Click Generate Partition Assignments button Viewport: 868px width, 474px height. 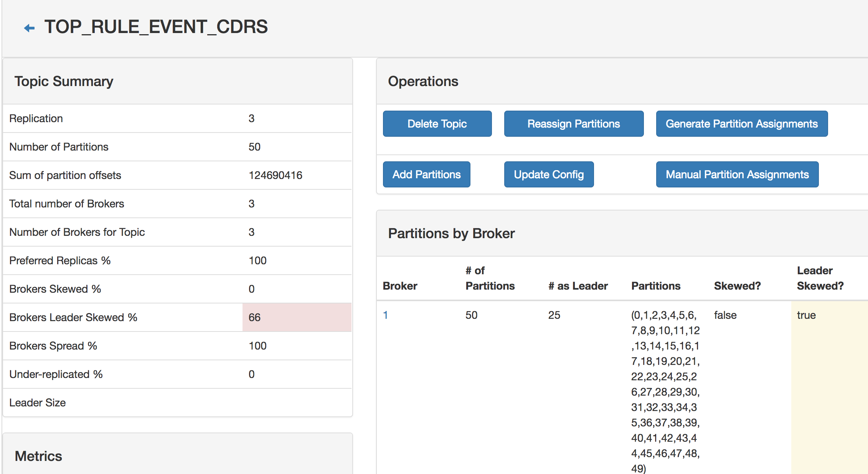click(741, 124)
